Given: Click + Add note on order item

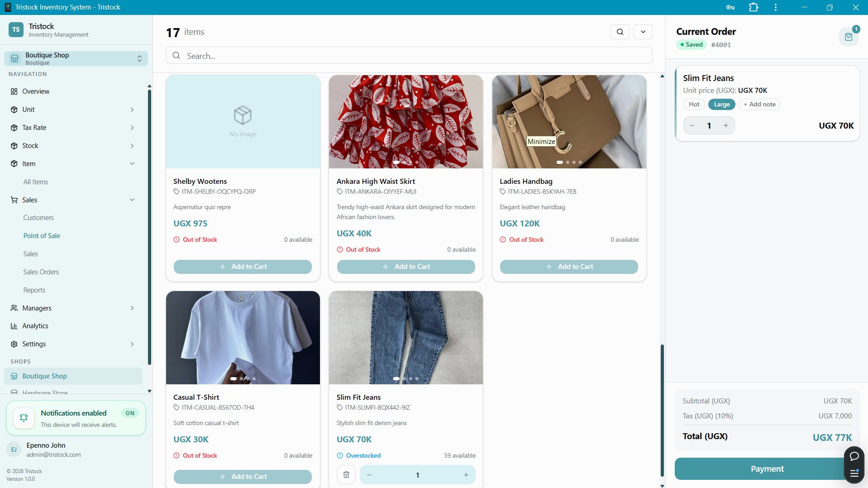Looking at the screenshot, I should (759, 105).
